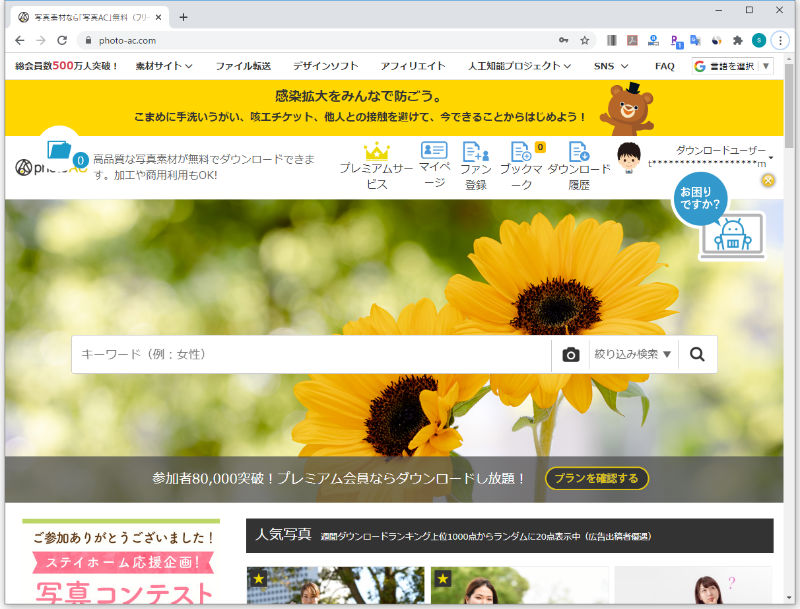Open the Premium Service crown icon
This screenshot has height=609, width=800.
click(x=376, y=152)
